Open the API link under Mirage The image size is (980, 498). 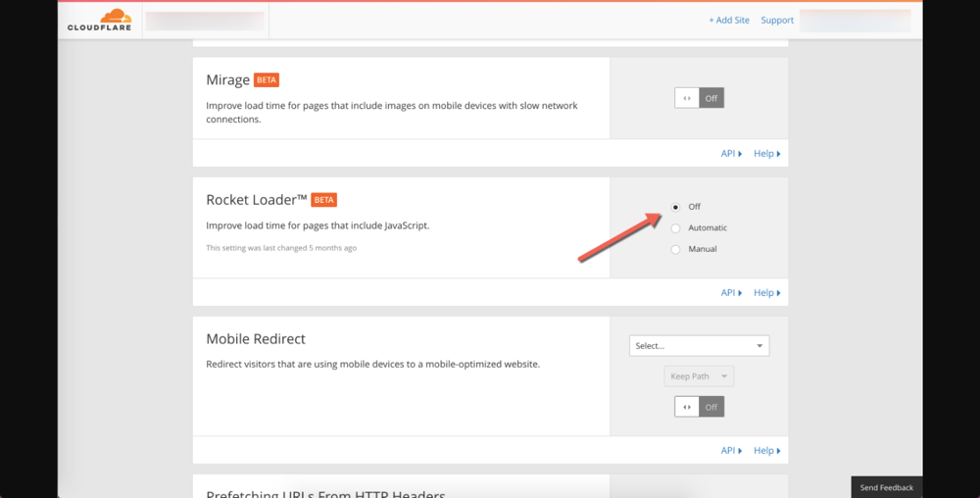tap(731, 154)
